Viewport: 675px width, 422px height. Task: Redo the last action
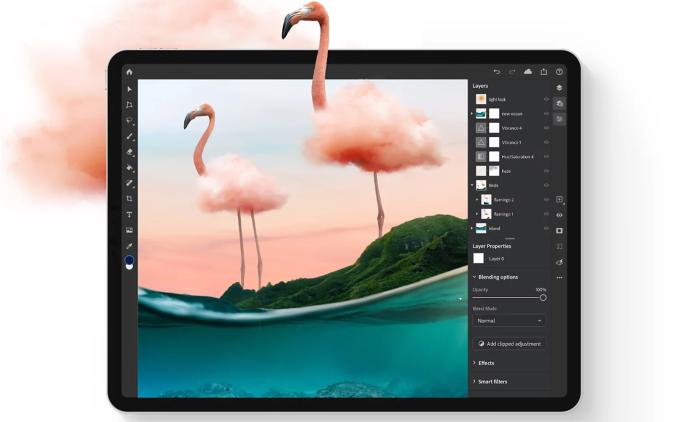point(512,72)
